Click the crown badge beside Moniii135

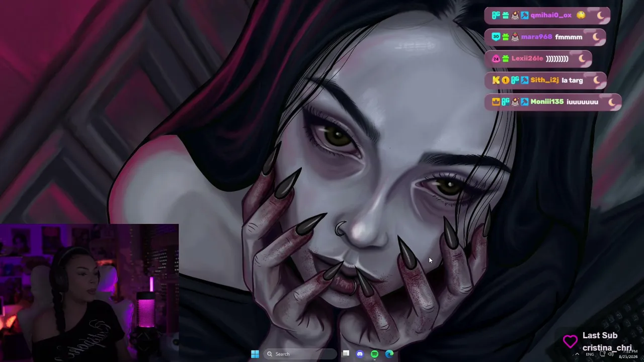(496, 102)
